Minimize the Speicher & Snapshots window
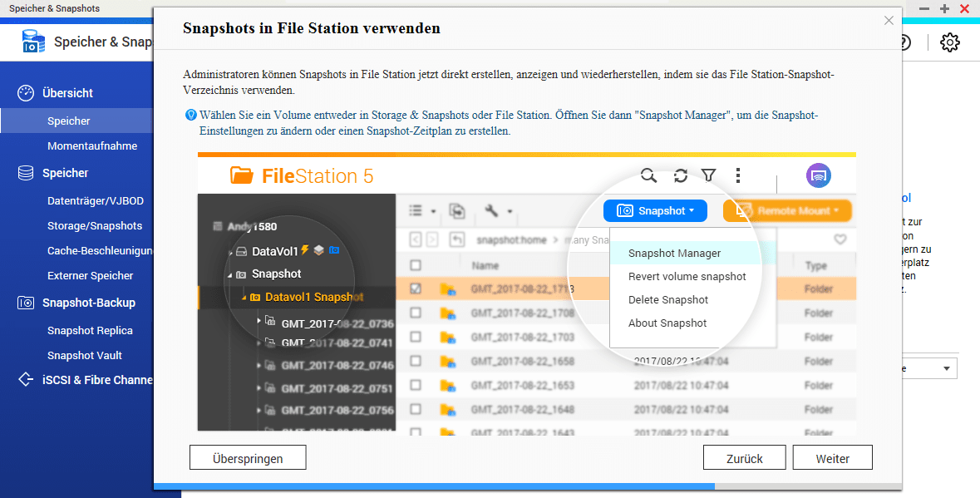980x498 pixels. (925, 9)
